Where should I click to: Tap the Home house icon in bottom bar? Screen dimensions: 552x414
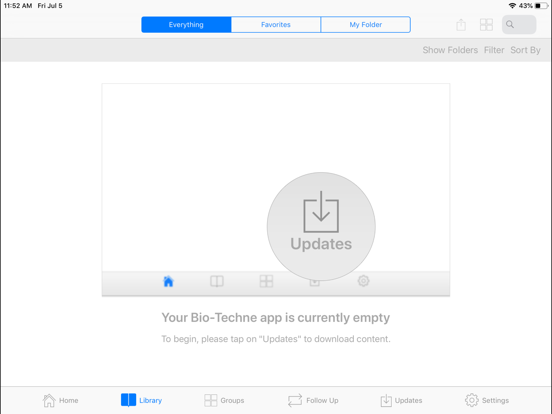49,400
